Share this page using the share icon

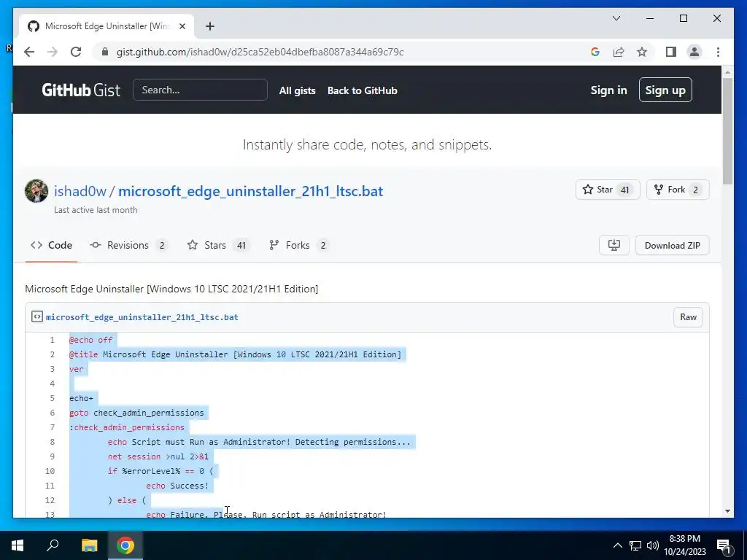pyautogui.click(x=619, y=52)
